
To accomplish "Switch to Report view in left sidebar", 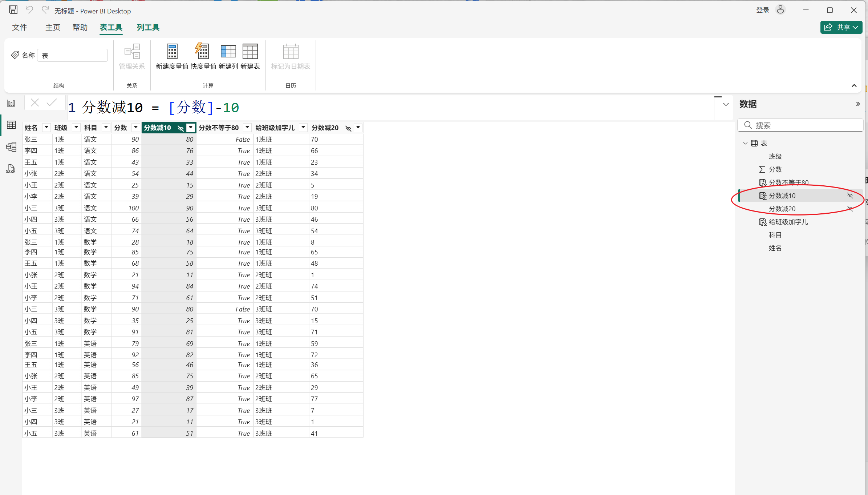I will [x=11, y=104].
